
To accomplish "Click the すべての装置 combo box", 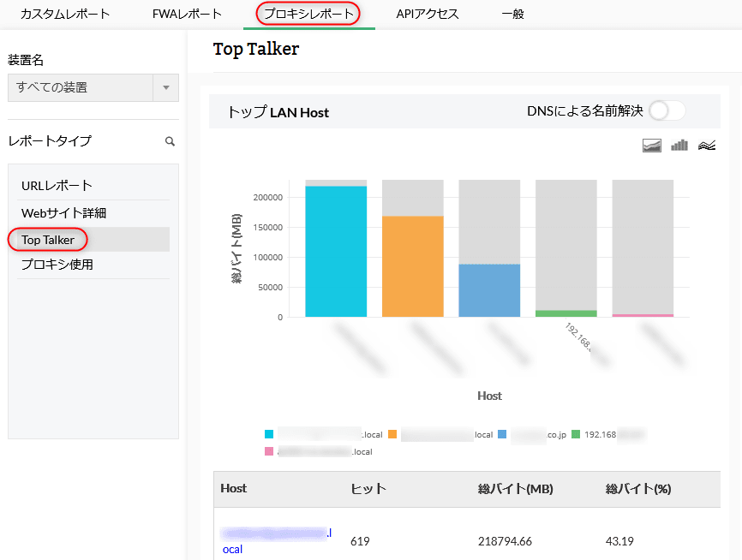I will coord(80,87).
